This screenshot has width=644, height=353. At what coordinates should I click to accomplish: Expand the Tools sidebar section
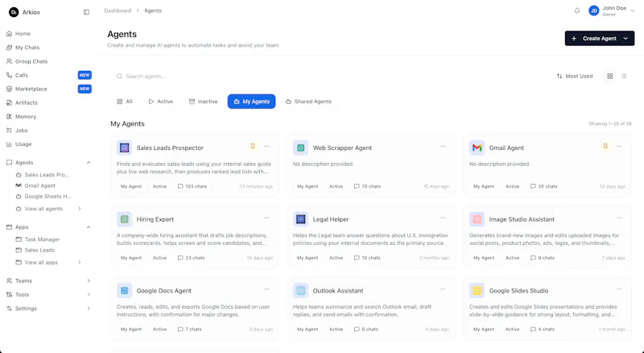(x=89, y=295)
